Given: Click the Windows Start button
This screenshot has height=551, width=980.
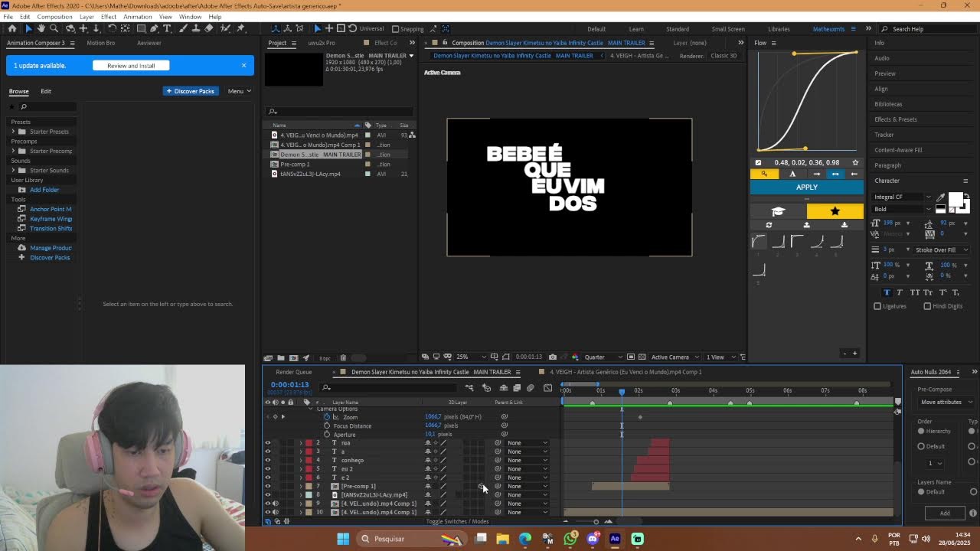Looking at the screenshot, I should (343, 539).
